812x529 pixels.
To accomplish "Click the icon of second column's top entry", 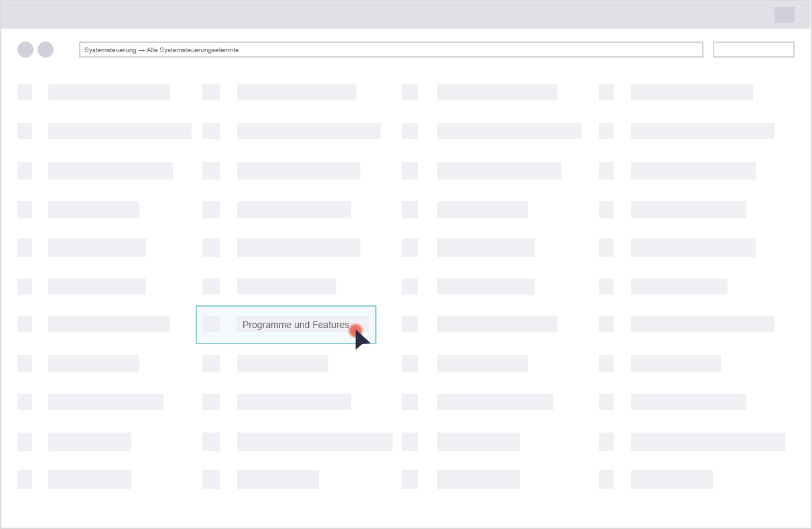I will click(x=211, y=92).
